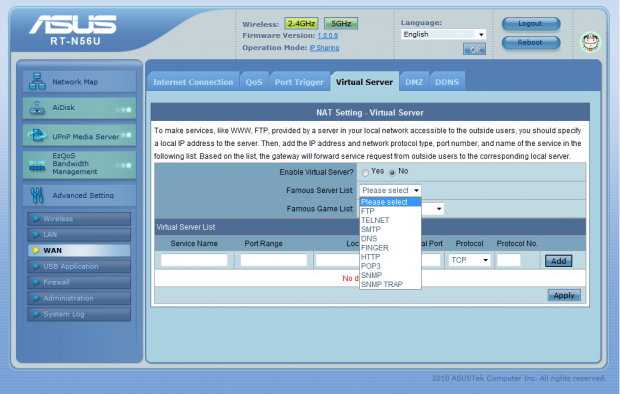Click the ASUS logo
Screen dimensions: 620x394
(73, 25)
